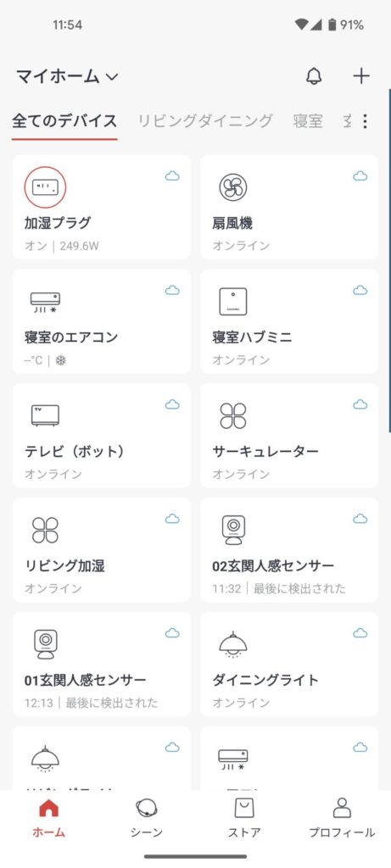The width and height of the screenshot is (391, 868).
Task: Select the 全てのデバイス tab
Action: 64,120
